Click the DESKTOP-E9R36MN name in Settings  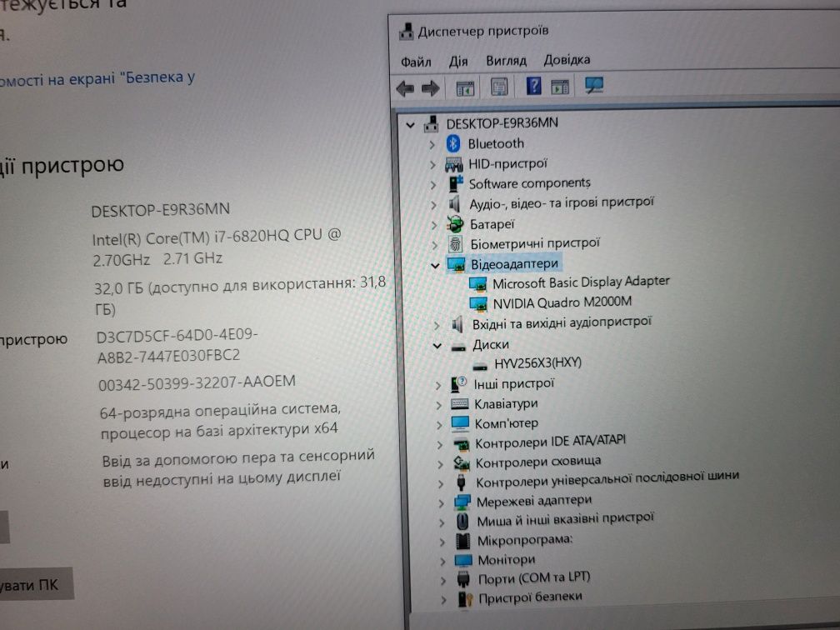160,209
